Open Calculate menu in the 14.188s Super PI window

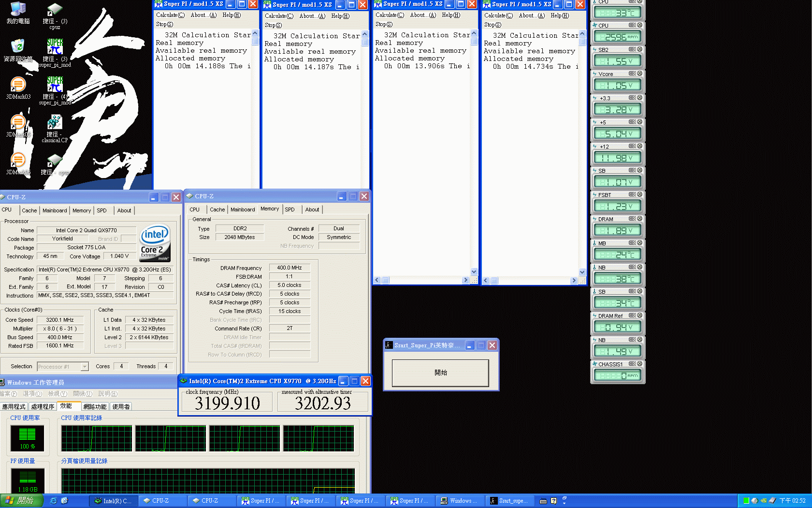[170, 15]
